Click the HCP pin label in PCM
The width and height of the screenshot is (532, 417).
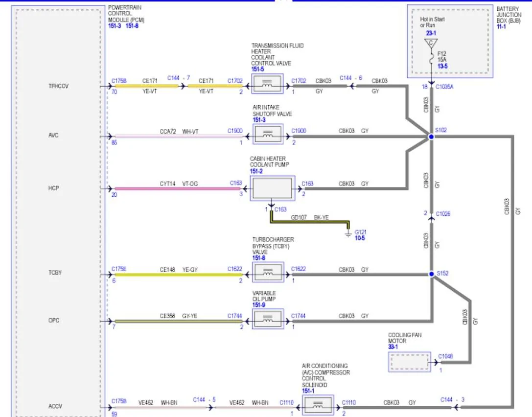(x=54, y=188)
